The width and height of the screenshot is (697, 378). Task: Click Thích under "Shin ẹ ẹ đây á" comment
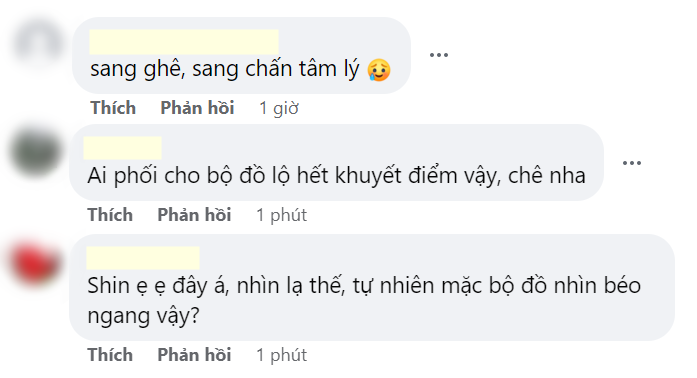[x=110, y=355]
